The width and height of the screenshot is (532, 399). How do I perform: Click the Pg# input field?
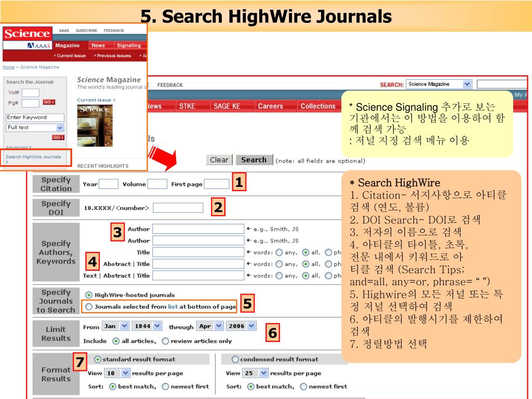[x=31, y=103]
